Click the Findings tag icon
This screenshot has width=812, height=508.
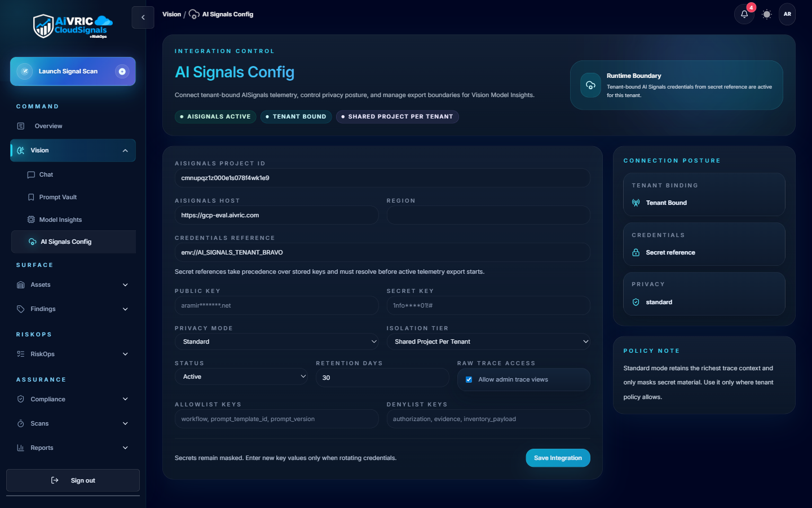tap(21, 309)
